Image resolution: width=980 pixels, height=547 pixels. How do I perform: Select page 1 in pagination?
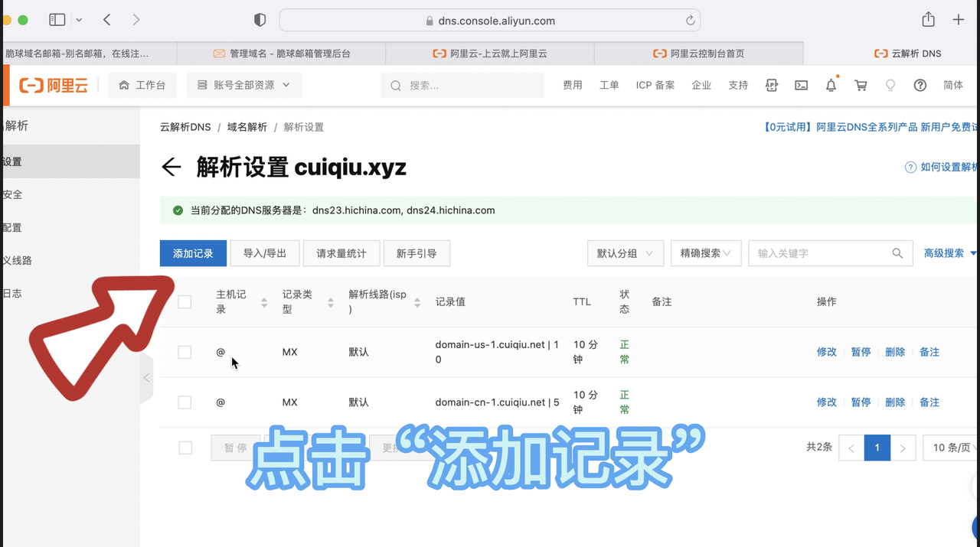877,448
